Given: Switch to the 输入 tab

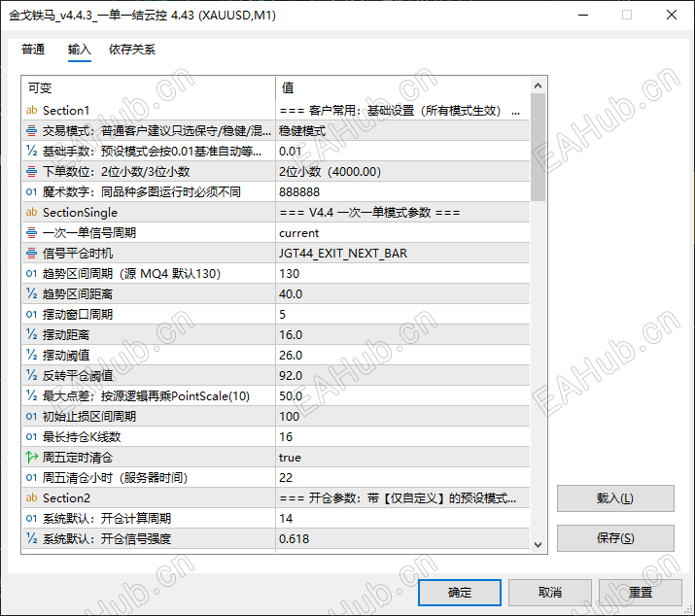Looking at the screenshot, I should coord(80,50).
